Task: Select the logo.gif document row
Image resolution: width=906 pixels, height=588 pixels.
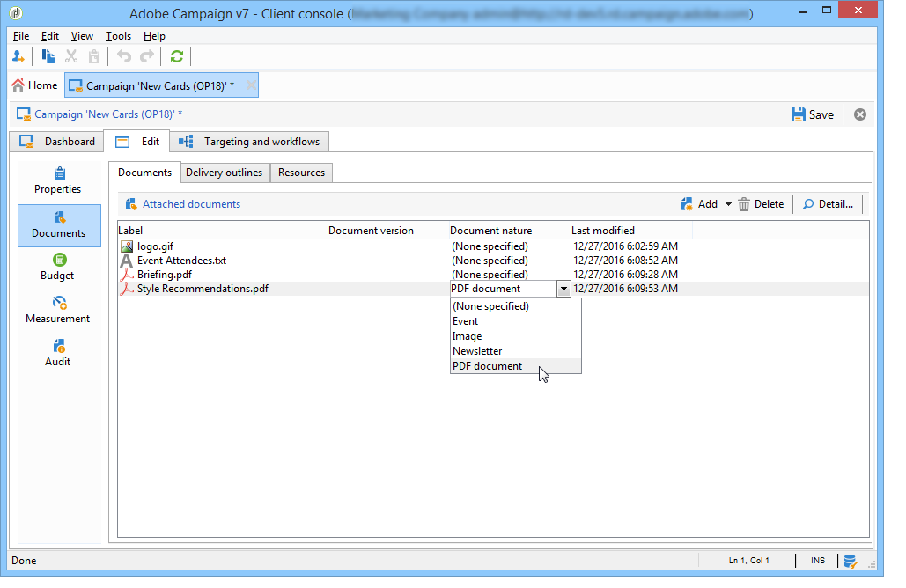Action: (x=493, y=246)
